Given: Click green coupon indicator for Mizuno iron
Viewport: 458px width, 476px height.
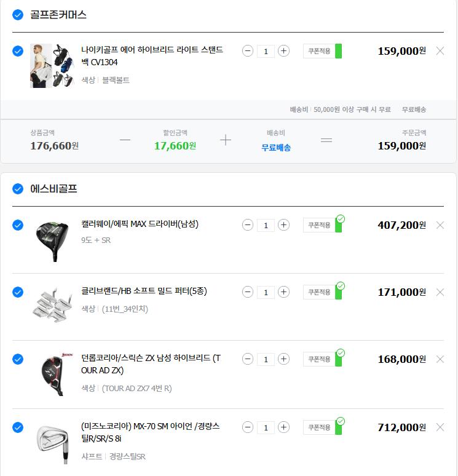Looking at the screenshot, I should coord(339,427).
